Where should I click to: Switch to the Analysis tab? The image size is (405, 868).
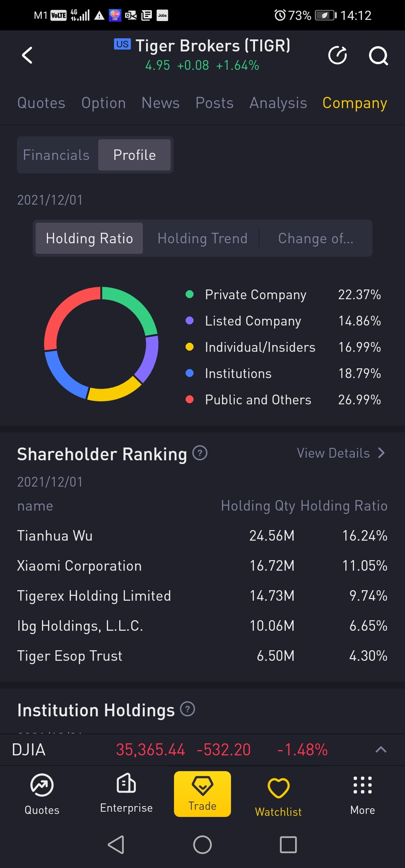click(278, 103)
